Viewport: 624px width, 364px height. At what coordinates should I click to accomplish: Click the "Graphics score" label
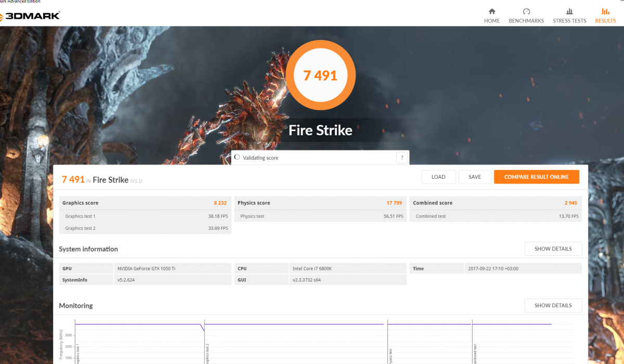click(80, 203)
